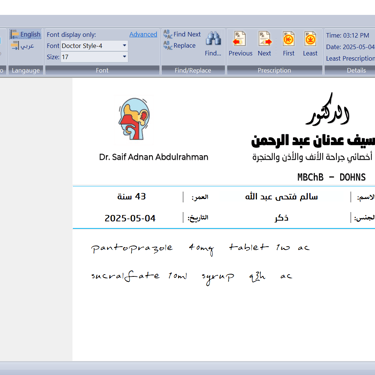Click Least Prescription detail text
This screenshot has height=375, width=375.
coord(350,59)
